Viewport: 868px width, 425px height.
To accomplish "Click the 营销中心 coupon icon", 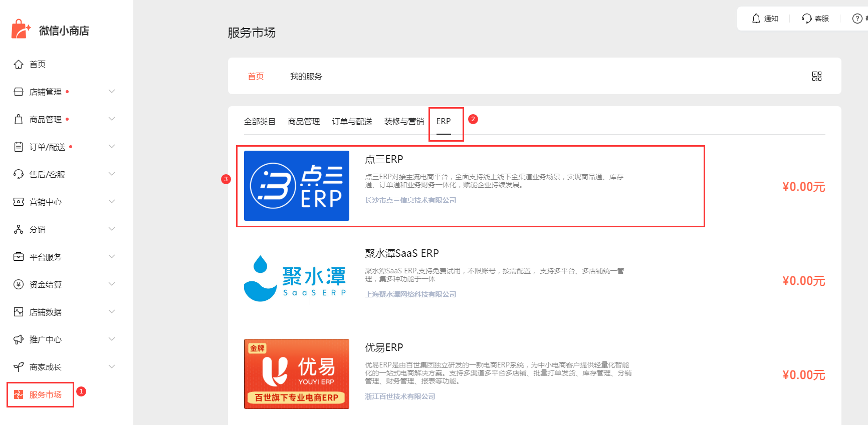I will click(19, 202).
